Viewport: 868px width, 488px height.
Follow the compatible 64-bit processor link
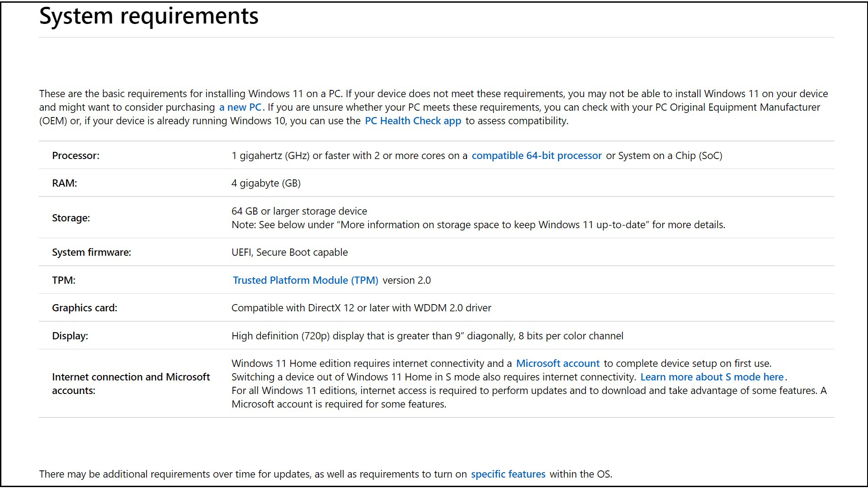click(x=537, y=156)
